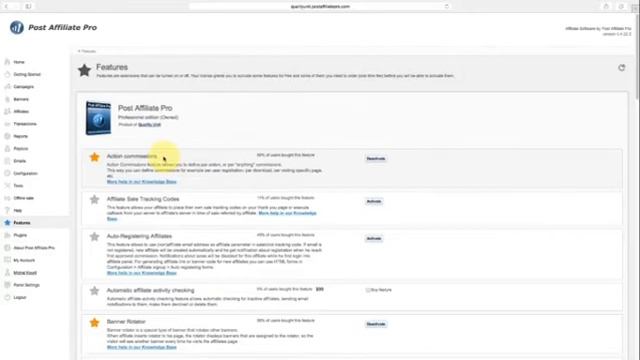640x360 pixels.
Task: Deactivate the Action commissions feature
Action: [x=376, y=158]
